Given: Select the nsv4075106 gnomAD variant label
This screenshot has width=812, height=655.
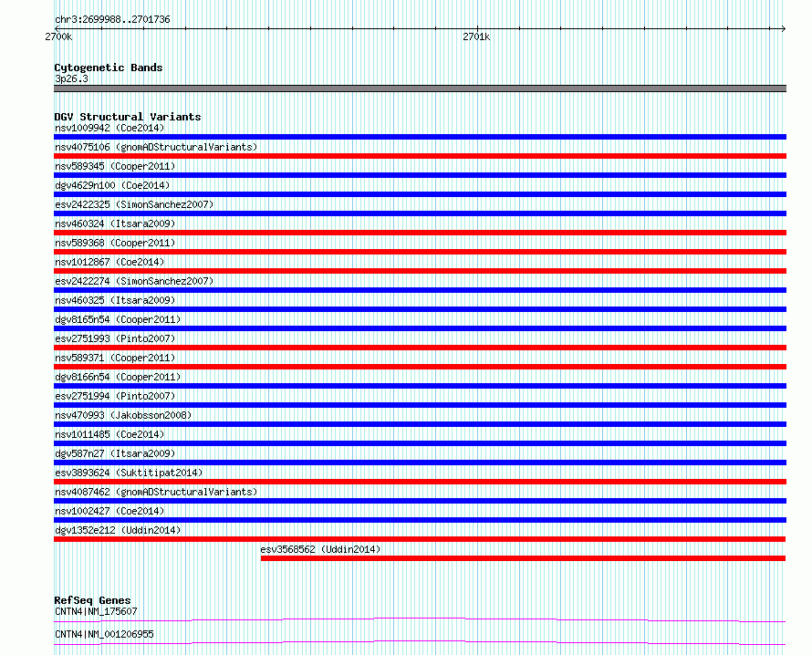Looking at the screenshot, I should pos(156,147).
